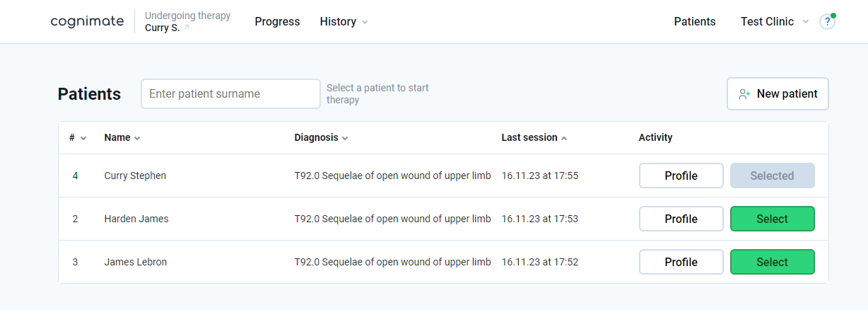Click the add-patient icon on New patient
This screenshot has width=868, height=310.
click(744, 94)
